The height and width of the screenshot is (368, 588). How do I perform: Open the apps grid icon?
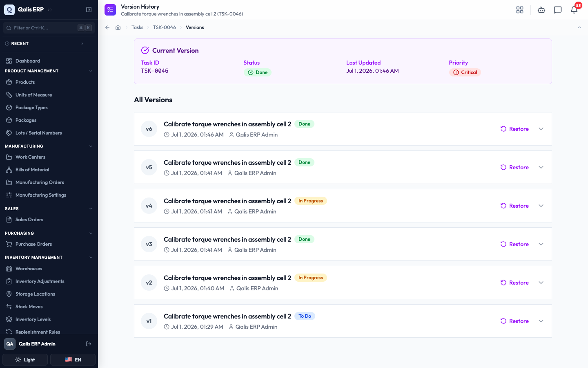(x=520, y=10)
